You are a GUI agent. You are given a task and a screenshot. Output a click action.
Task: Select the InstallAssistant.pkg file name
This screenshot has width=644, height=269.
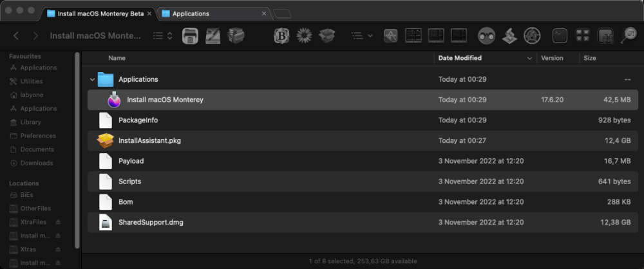[x=149, y=140]
